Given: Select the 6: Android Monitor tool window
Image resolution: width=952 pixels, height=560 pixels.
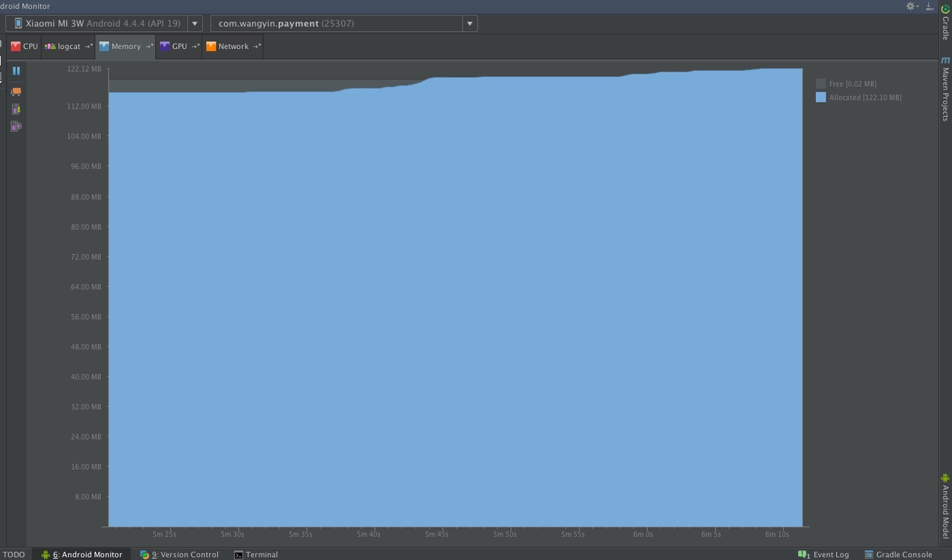Looking at the screenshot, I should [82, 555].
